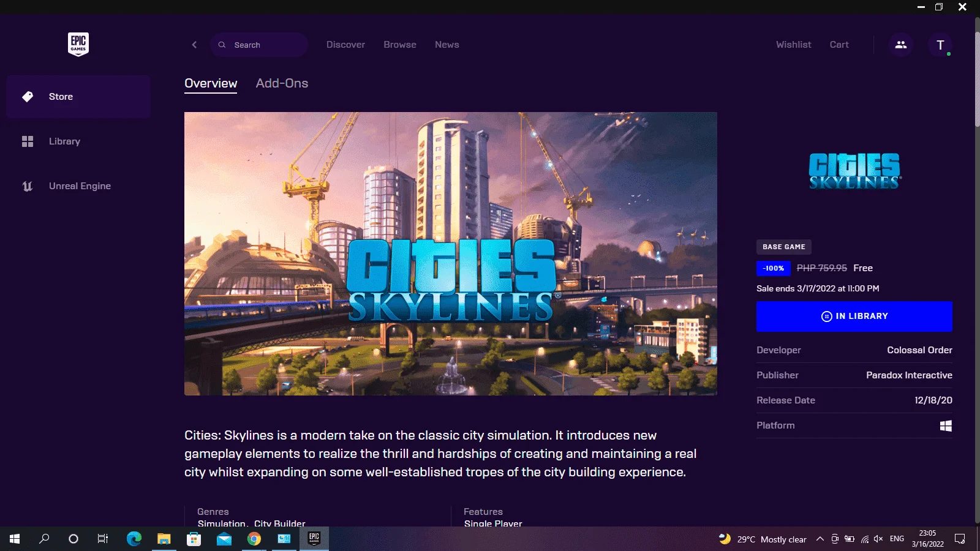Open the notification center icon

pos(960,539)
